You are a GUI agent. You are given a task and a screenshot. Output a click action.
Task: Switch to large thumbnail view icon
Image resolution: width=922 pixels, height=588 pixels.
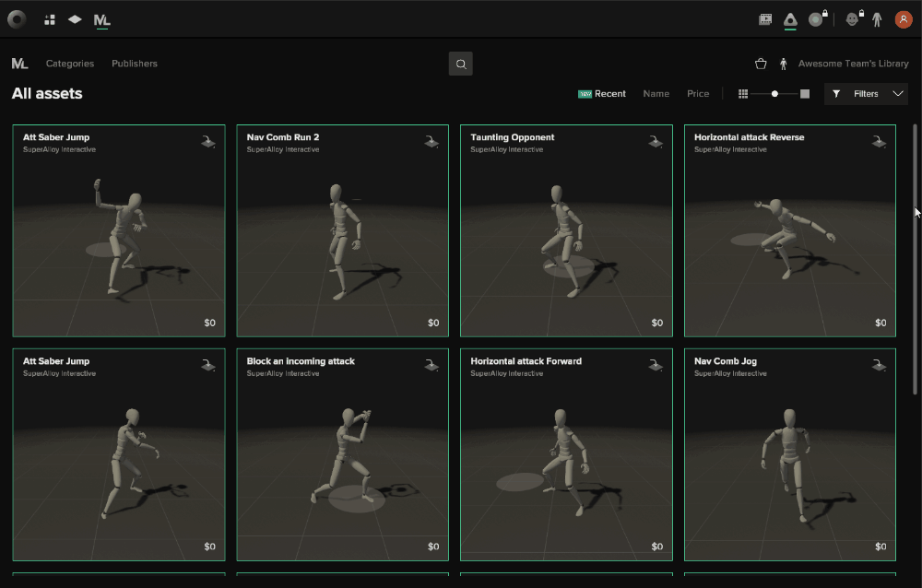805,94
